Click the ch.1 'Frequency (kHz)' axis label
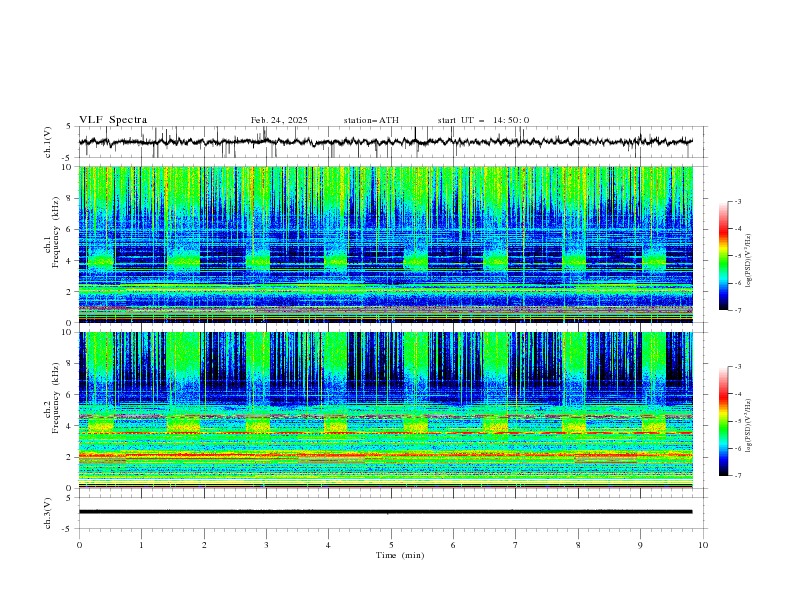The width and height of the screenshot is (792, 612). (x=56, y=230)
